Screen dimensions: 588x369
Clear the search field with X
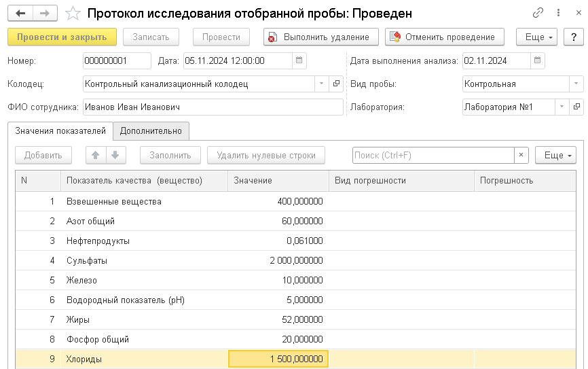pyautogui.click(x=521, y=155)
